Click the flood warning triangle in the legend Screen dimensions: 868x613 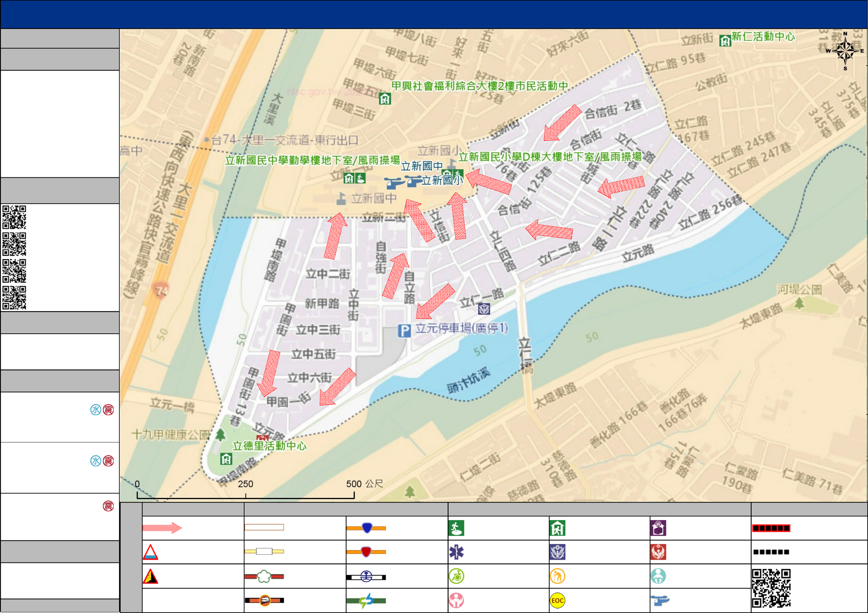(x=151, y=552)
